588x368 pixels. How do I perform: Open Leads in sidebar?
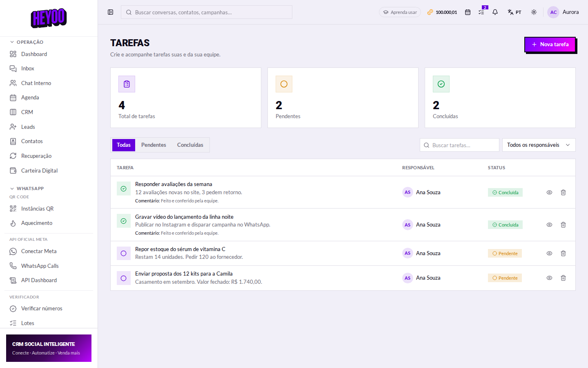click(49, 127)
